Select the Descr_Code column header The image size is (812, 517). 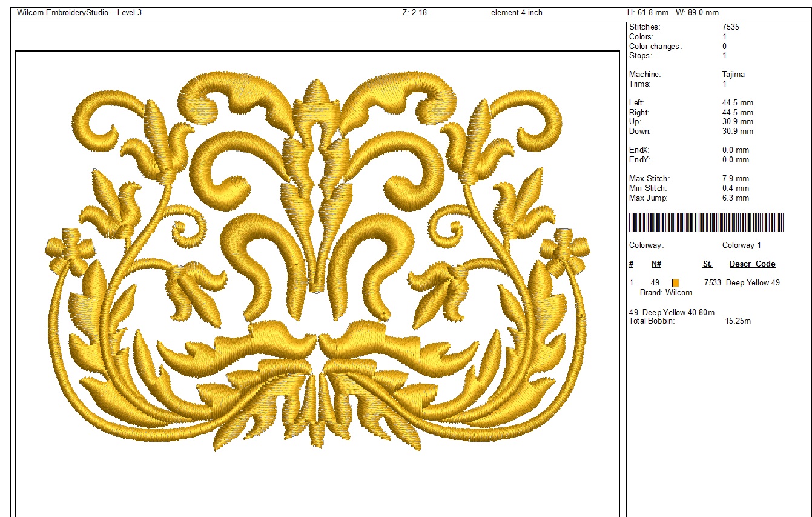point(752,264)
